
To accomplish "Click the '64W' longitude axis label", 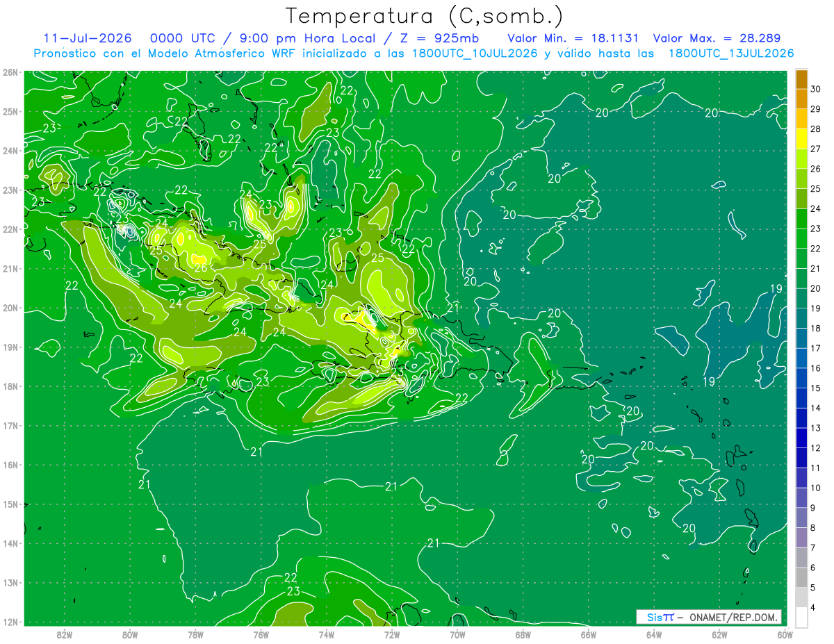I will pyautogui.click(x=654, y=634).
